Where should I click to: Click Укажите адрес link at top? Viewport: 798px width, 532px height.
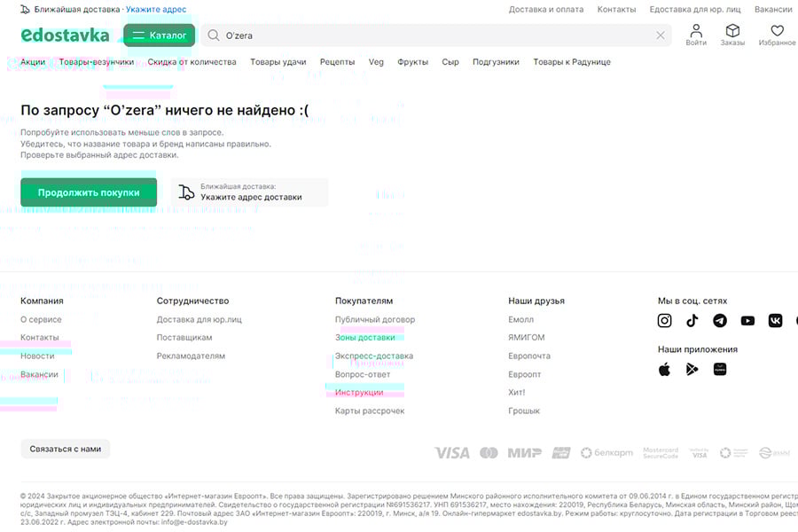[x=156, y=9]
